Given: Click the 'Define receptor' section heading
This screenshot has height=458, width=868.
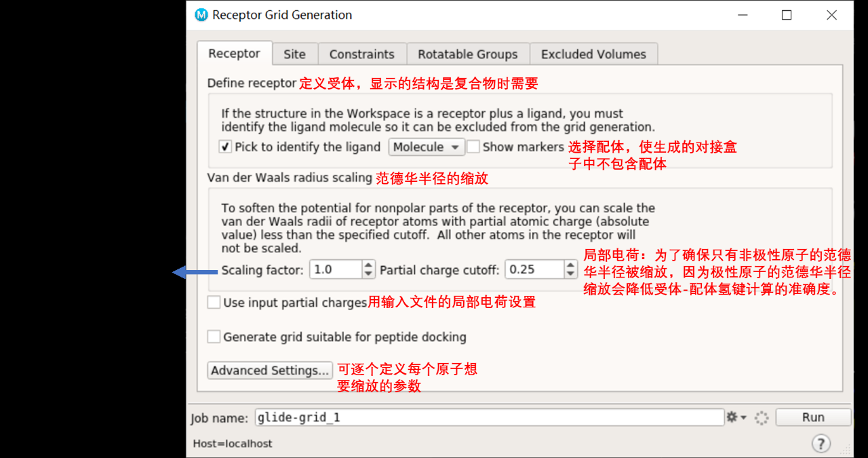Looking at the screenshot, I should coord(252,83).
